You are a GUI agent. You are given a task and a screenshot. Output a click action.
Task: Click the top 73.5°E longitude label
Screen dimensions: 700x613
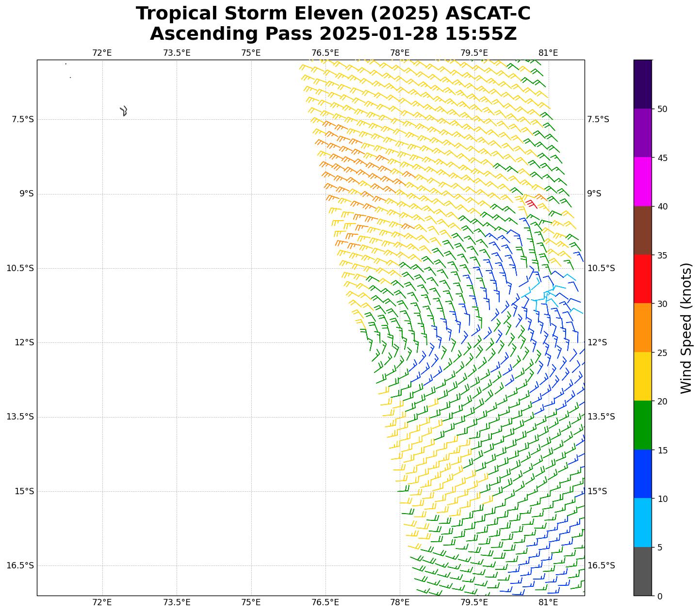pos(177,53)
